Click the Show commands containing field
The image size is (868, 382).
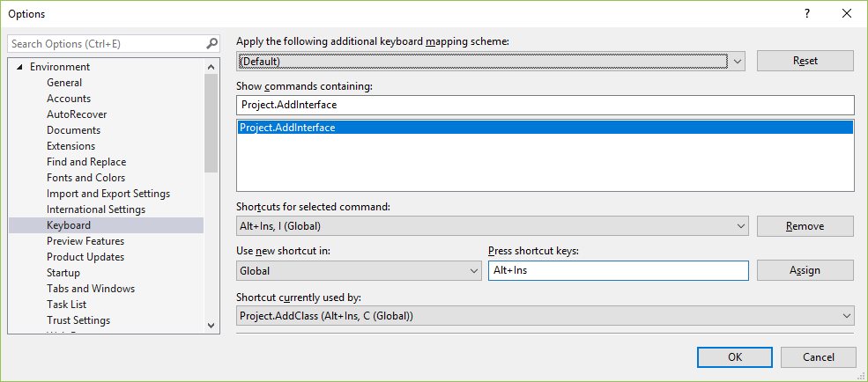(545, 105)
